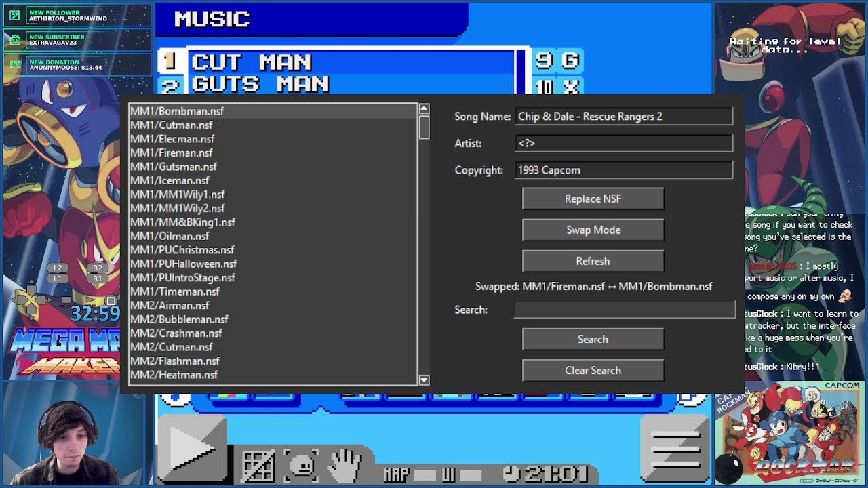The image size is (868, 488).
Task: Select MM1/Iceman.nsf in the list
Action: click(273, 180)
